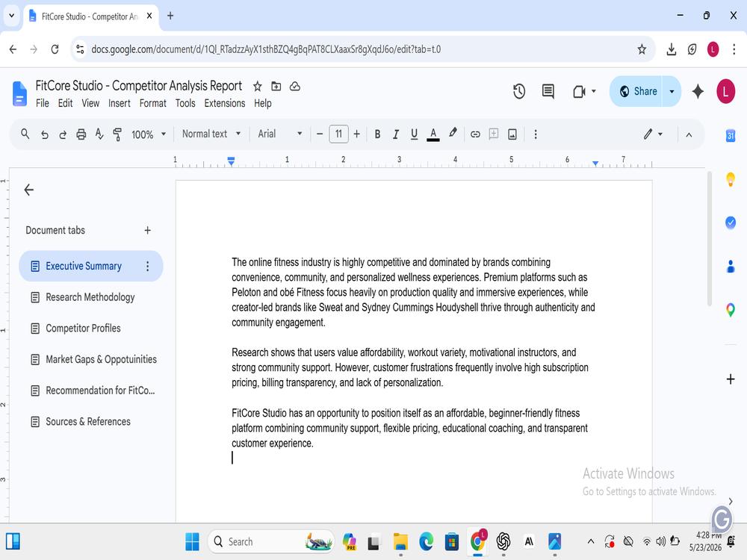Undo the last edit
The image size is (747, 560).
[44, 134]
